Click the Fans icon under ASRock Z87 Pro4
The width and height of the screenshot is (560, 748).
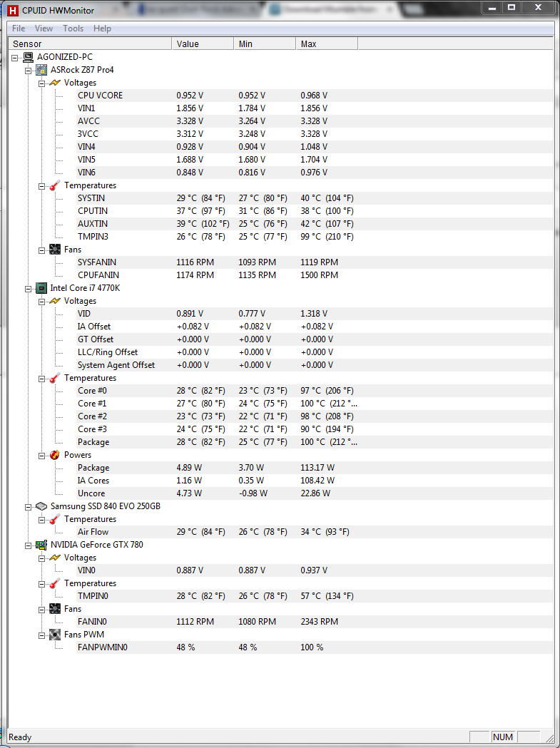coord(56,249)
